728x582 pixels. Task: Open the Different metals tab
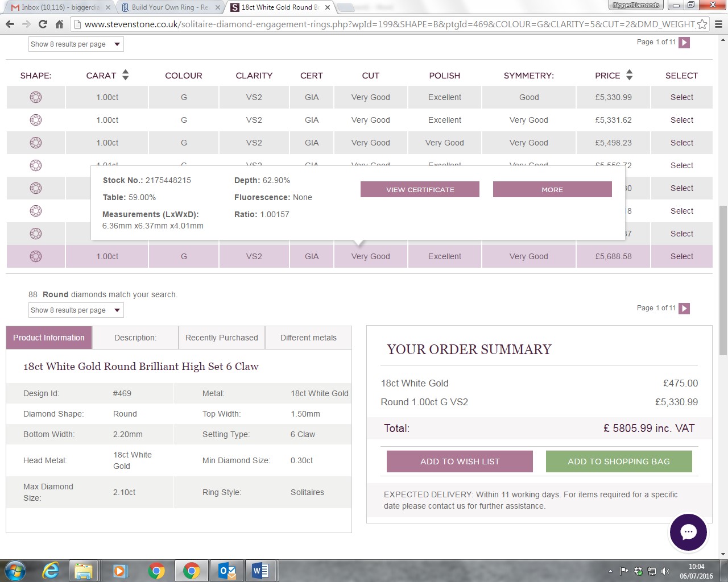click(x=308, y=338)
